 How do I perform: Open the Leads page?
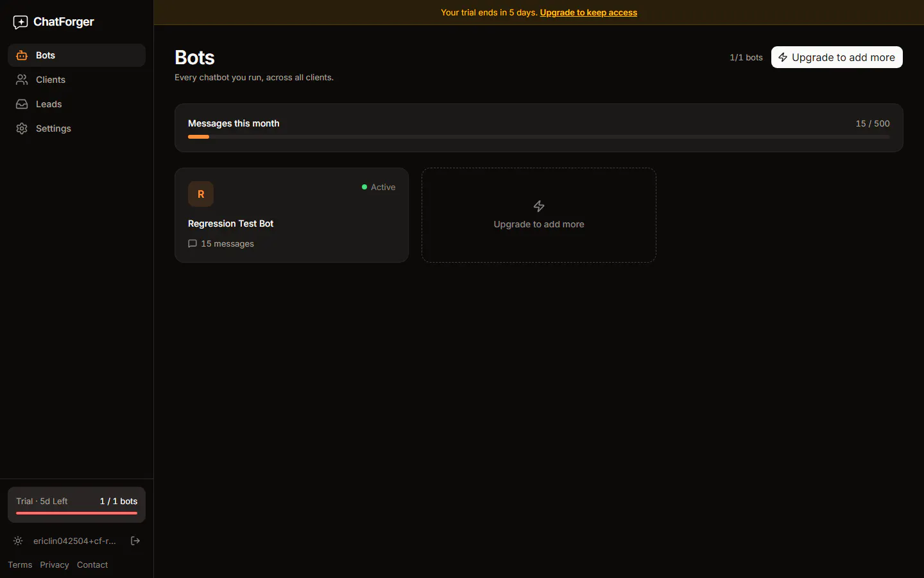coord(76,104)
